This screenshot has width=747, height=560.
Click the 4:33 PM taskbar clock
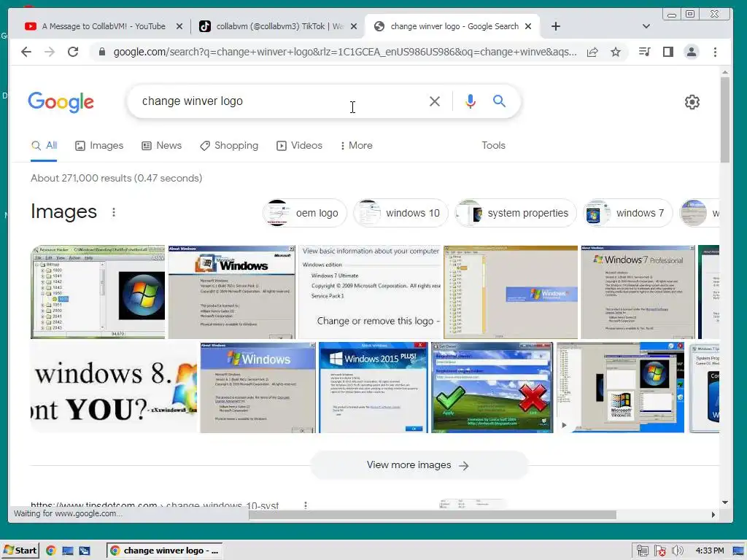pyautogui.click(x=709, y=551)
